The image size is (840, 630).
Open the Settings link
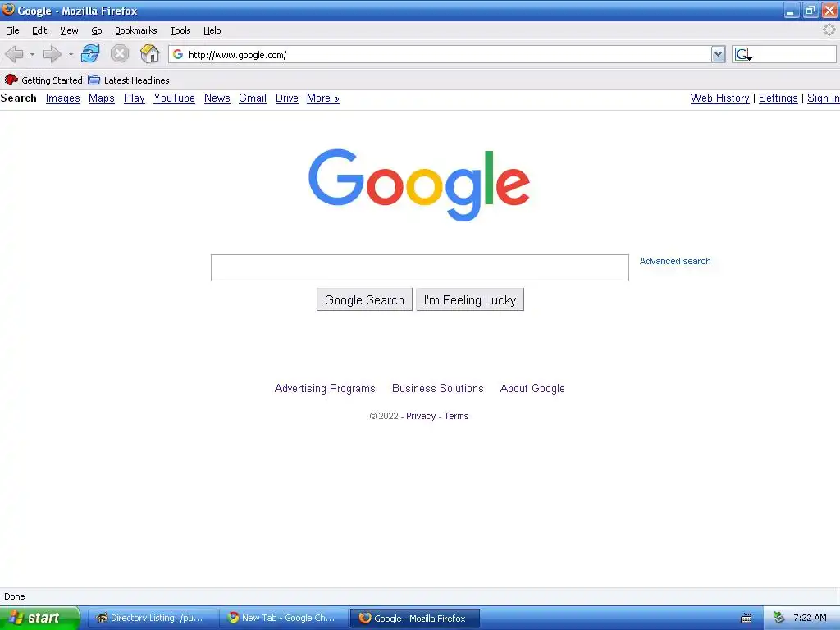pos(778,98)
